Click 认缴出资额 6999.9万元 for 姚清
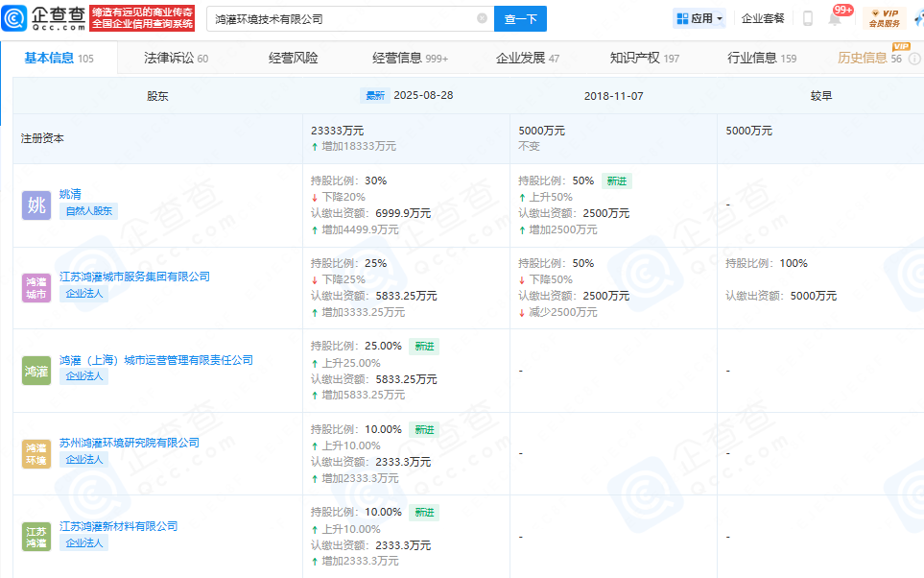The image size is (924, 578). (370, 213)
